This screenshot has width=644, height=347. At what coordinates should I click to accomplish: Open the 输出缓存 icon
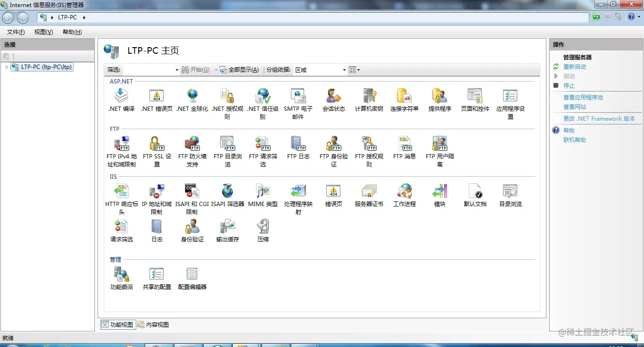(228, 227)
